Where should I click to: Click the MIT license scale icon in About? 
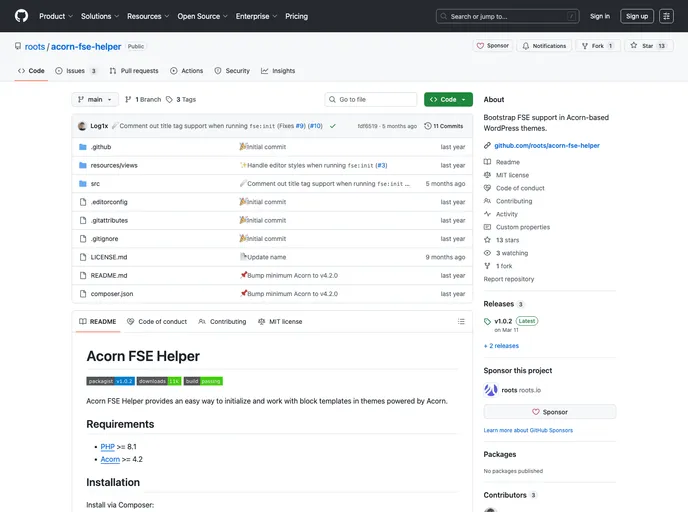[x=487, y=175]
